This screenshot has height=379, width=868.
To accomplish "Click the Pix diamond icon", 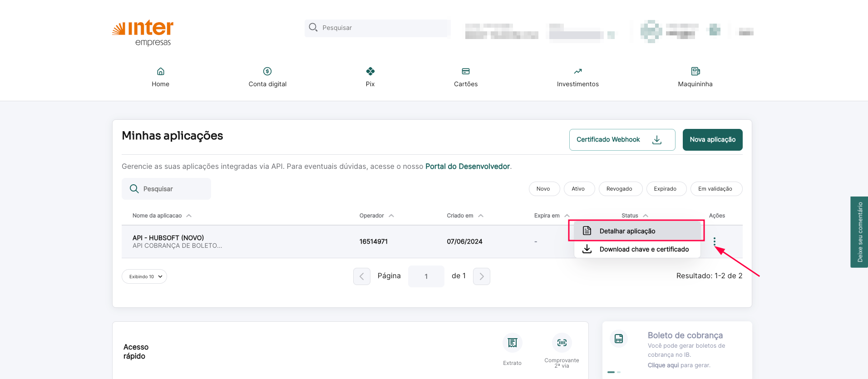I will (x=370, y=71).
